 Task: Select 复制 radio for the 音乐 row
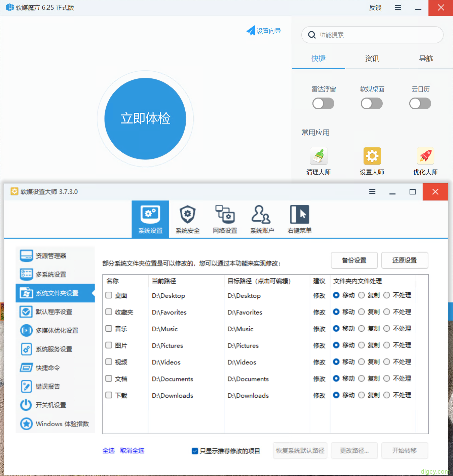click(362, 329)
